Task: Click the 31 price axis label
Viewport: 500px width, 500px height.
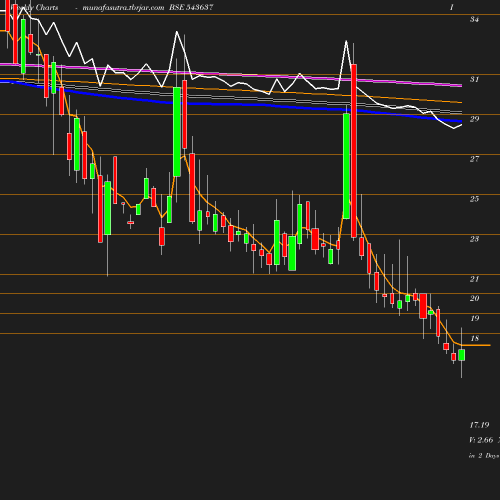Action: pos(474,79)
